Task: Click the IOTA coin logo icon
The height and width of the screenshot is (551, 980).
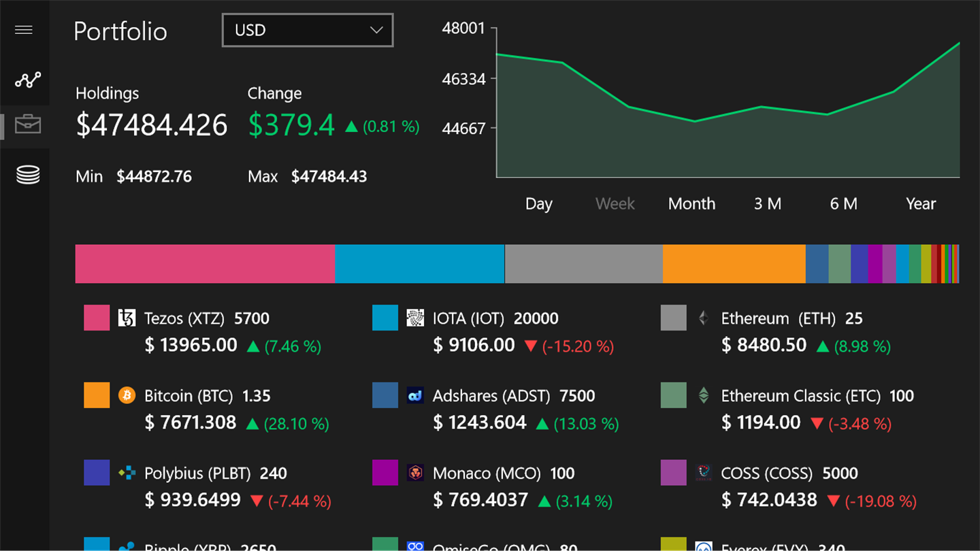Action: (x=415, y=318)
